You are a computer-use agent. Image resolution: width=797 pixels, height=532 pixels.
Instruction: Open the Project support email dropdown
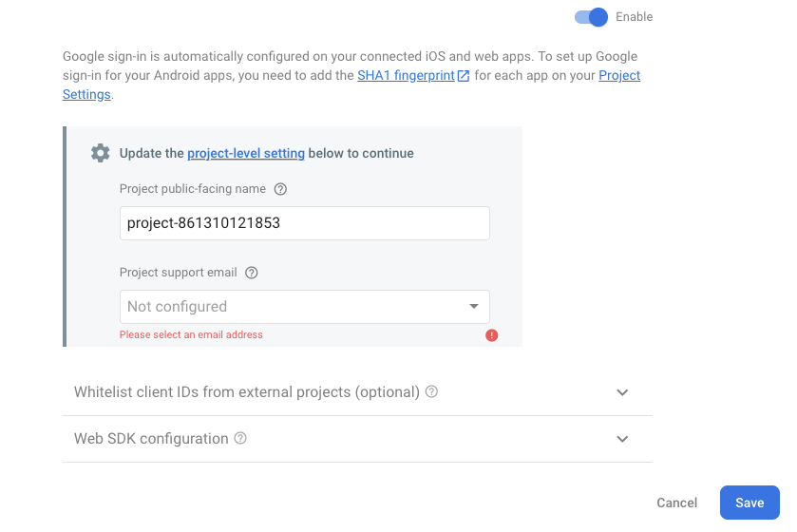[x=294, y=307]
